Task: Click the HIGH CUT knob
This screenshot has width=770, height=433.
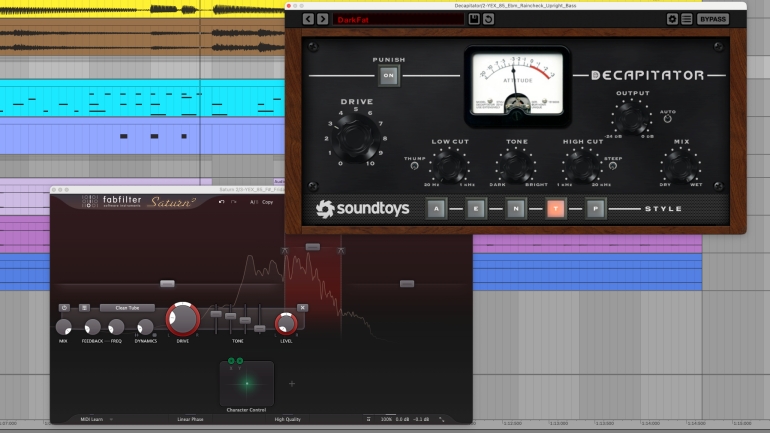Action: click(x=582, y=166)
